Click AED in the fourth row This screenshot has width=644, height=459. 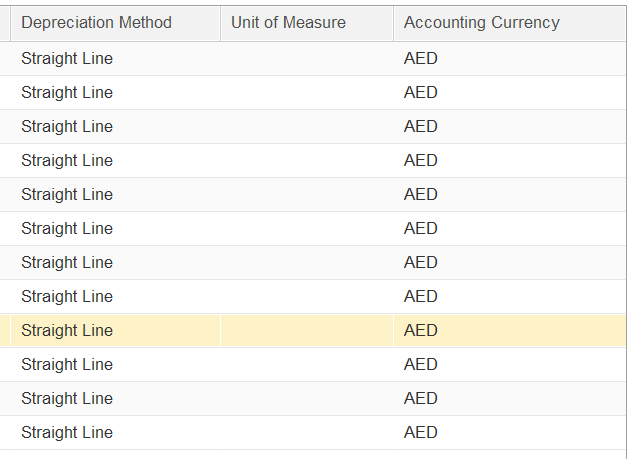click(x=421, y=161)
